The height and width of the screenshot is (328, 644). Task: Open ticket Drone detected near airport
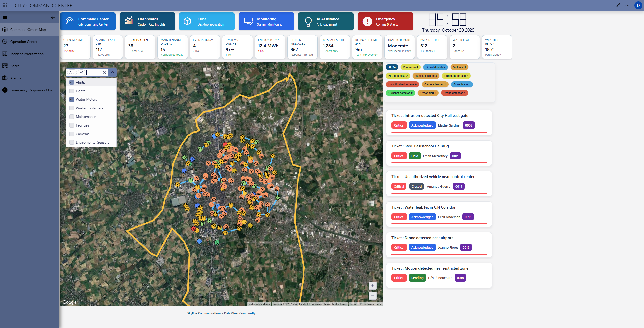pyautogui.click(x=422, y=238)
